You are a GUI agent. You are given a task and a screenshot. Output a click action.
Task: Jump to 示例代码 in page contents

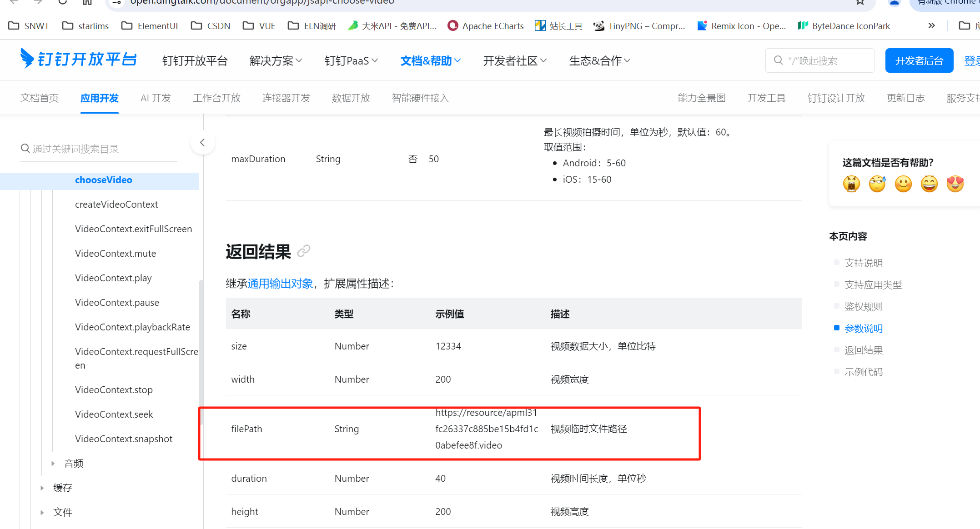(863, 372)
